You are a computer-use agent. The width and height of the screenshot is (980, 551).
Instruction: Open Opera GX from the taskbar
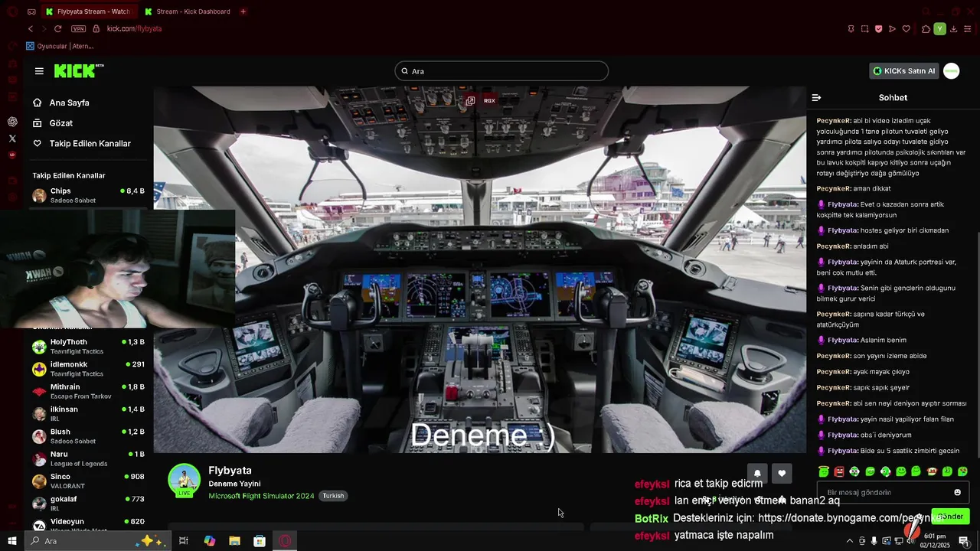285,541
